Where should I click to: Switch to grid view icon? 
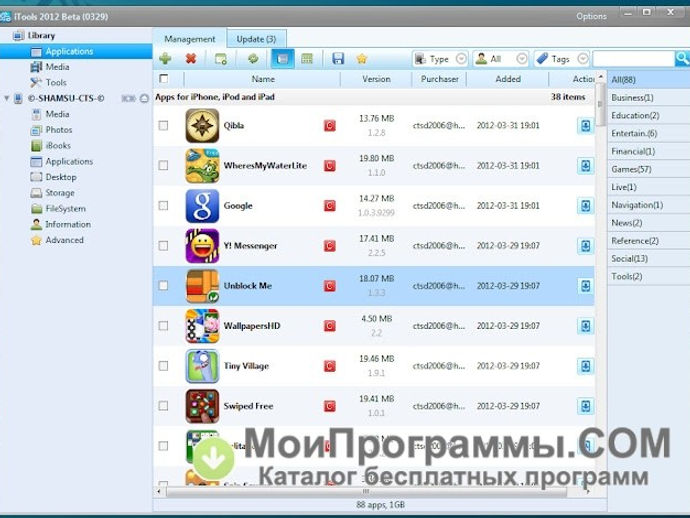coord(307,59)
